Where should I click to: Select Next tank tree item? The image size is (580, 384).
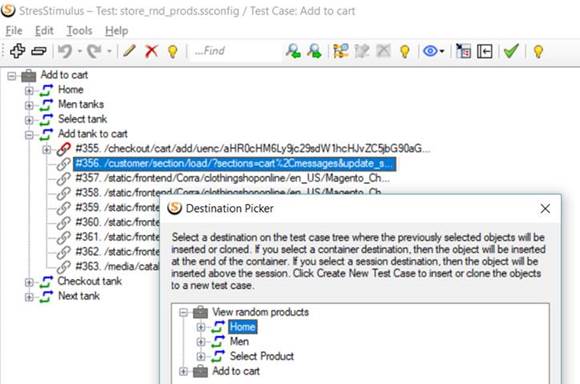pos(79,296)
